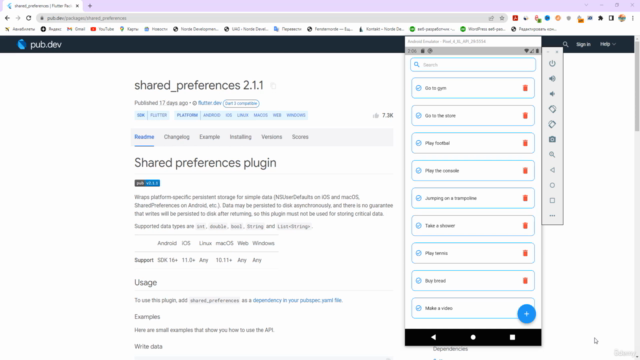This screenshot has height=360, width=640.
Task: Copy package name icon next to title
Action: (x=273, y=86)
